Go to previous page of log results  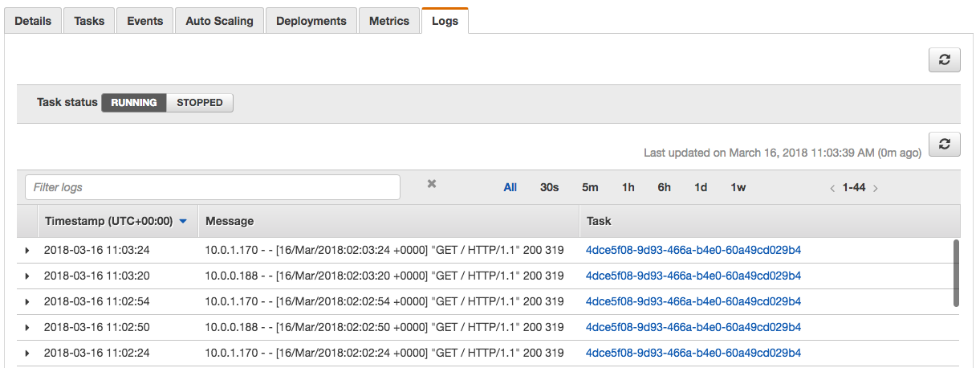832,188
